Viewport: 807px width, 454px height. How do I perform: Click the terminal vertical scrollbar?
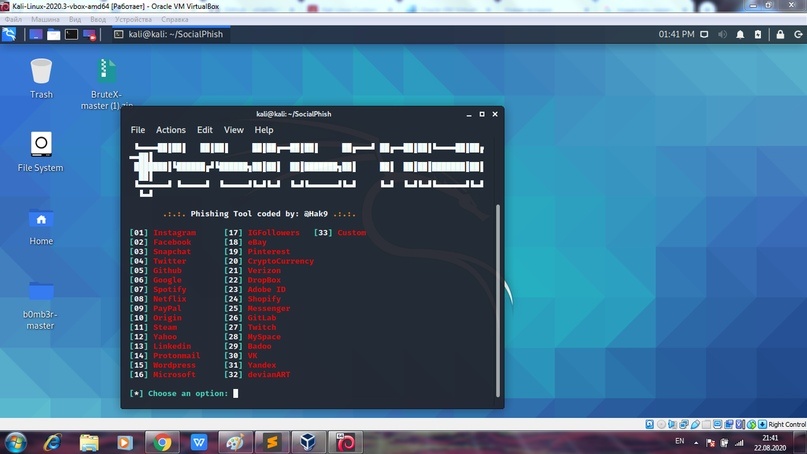click(x=498, y=301)
